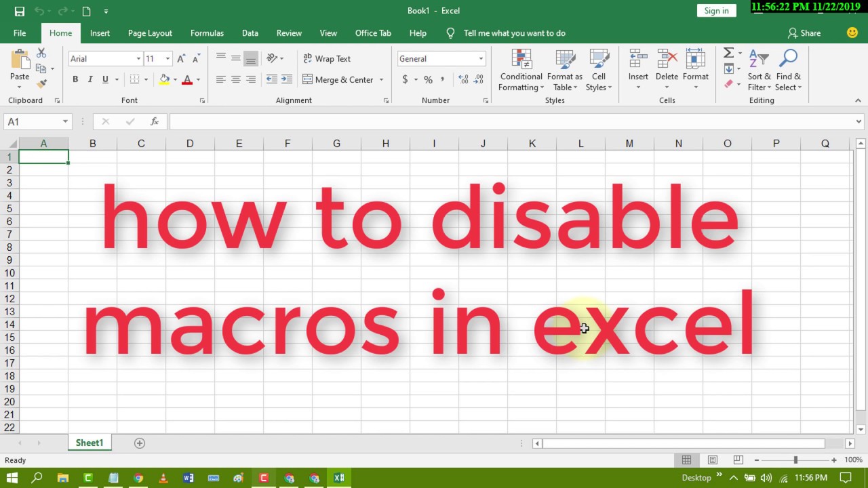Viewport: 868px width, 488px height.
Task: Select top align icon
Action: pyautogui.click(x=221, y=59)
